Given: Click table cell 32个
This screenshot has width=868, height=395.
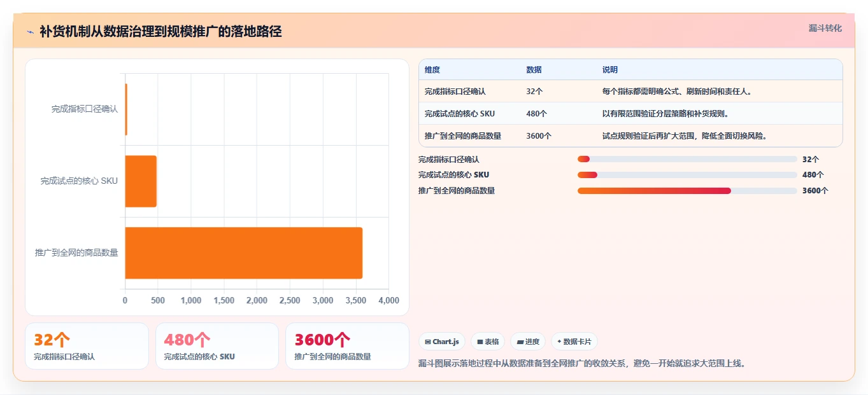Looking at the screenshot, I should [535, 92].
